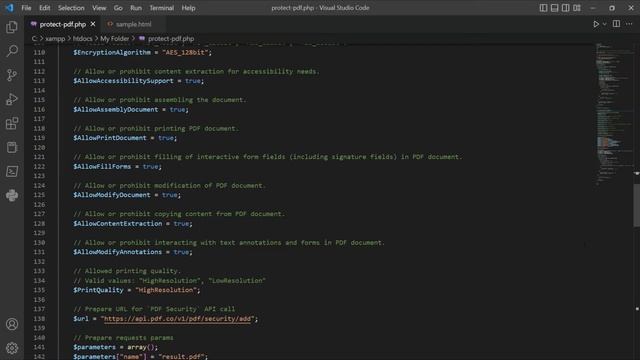Click line number 138 in gutter
This screenshot has height=360, width=640.
click(x=39, y=319)
